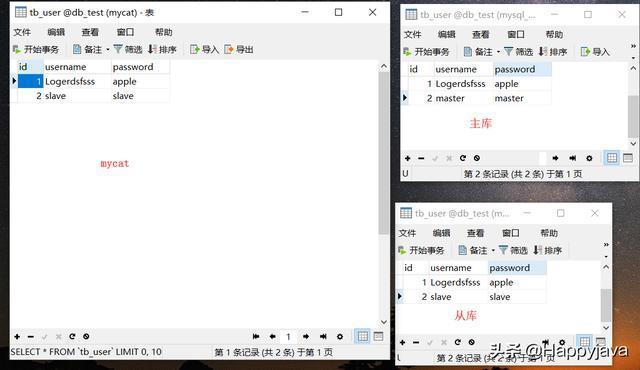This screenshot has height=370, width=640.
Task: Add record with plus icon in 主库 window
Action: (407, 158)
